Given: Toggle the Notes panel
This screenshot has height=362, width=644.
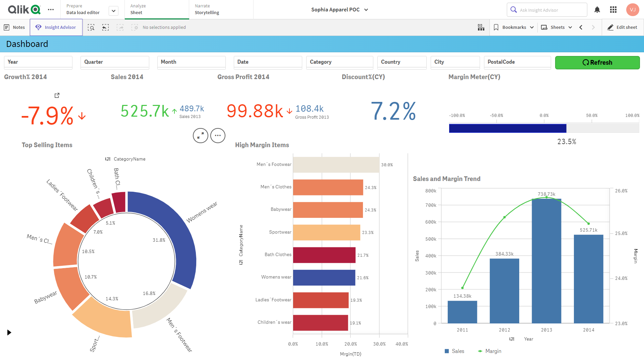Looking at the screenshot, I should tap(15, 27).
